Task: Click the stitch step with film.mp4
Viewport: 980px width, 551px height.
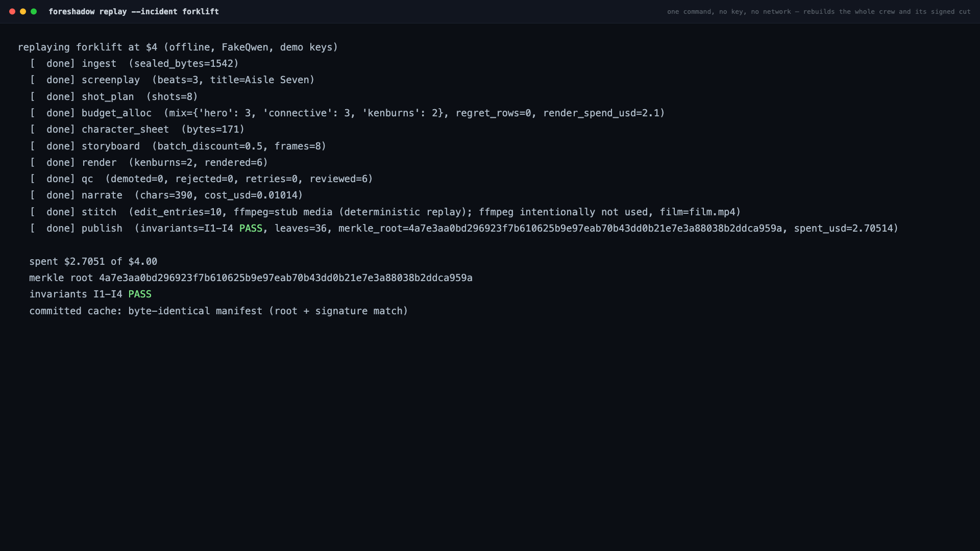Action: coord(385,212)
